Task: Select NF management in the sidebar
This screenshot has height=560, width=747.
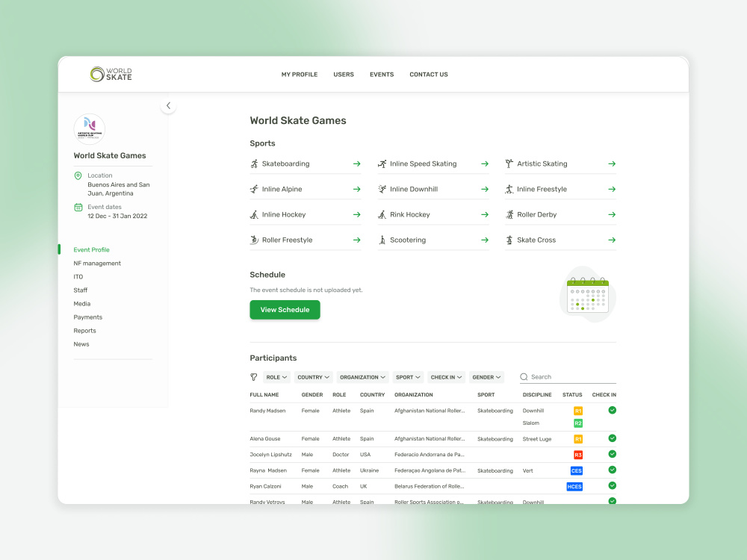Action: 97,264
